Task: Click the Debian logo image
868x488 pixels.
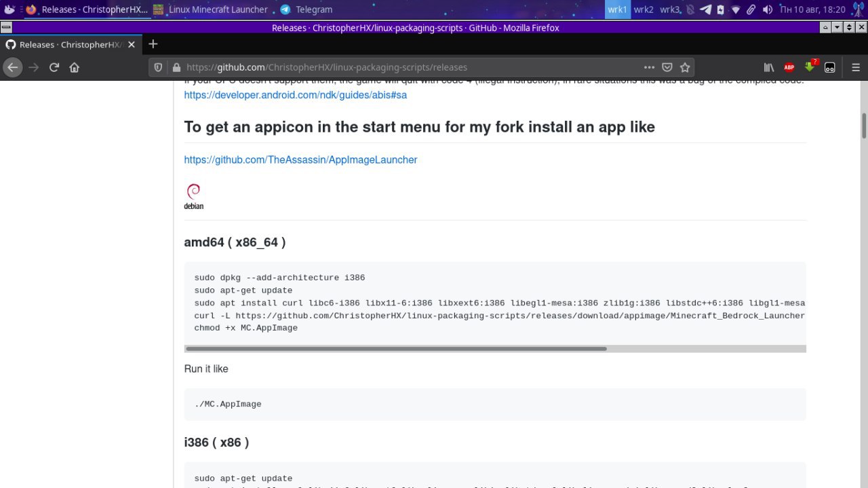Action: (194, 196)
